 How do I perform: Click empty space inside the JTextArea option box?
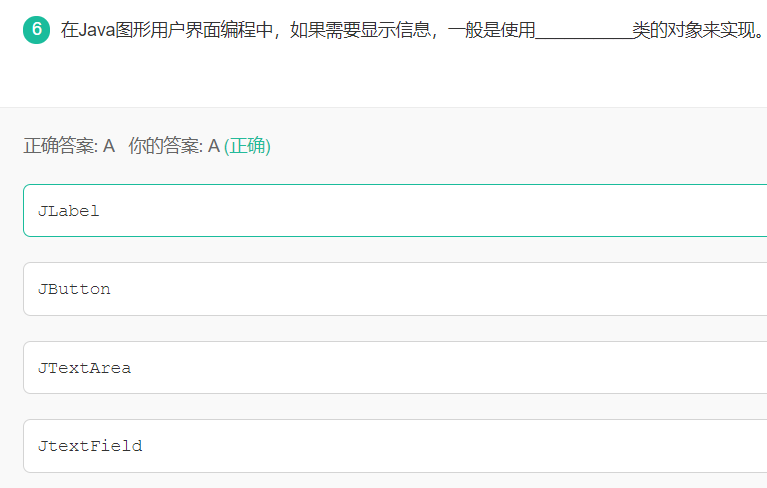click(440, 368)
